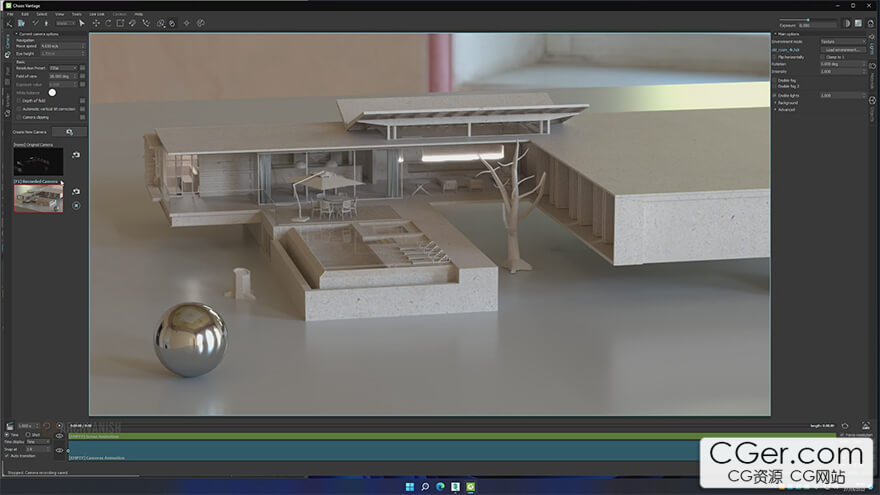Open the Tools menu
880x495 pixels.
78,14
